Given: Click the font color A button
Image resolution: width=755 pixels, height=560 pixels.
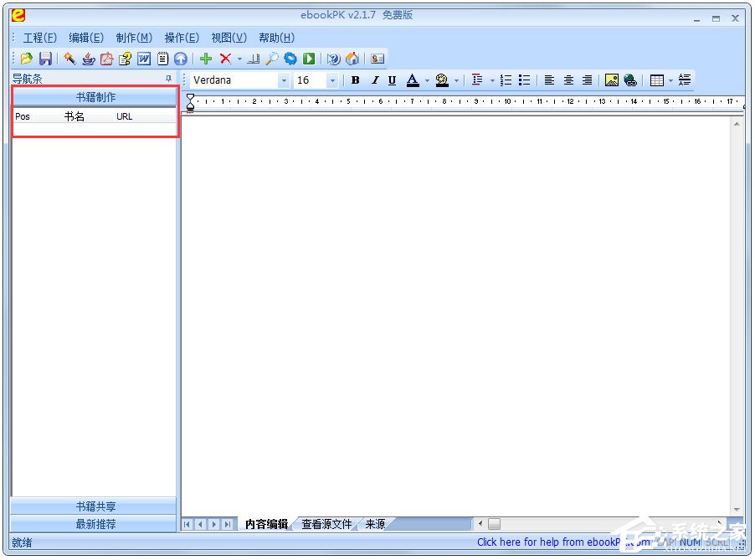Looking at the screenshot, I should point(413,80).
